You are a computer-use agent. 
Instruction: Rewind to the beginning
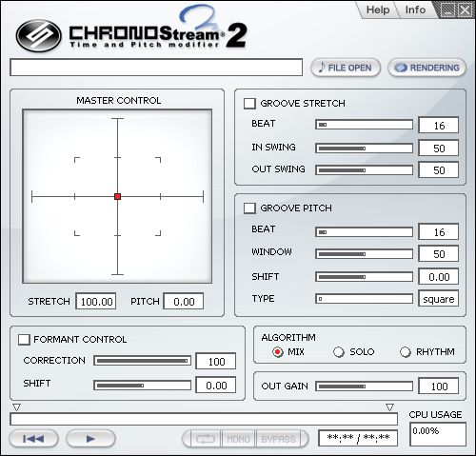[33, 439]
